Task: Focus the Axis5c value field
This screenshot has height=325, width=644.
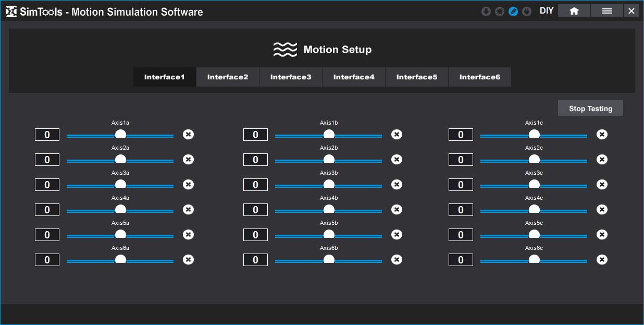Action: point(461,235)
